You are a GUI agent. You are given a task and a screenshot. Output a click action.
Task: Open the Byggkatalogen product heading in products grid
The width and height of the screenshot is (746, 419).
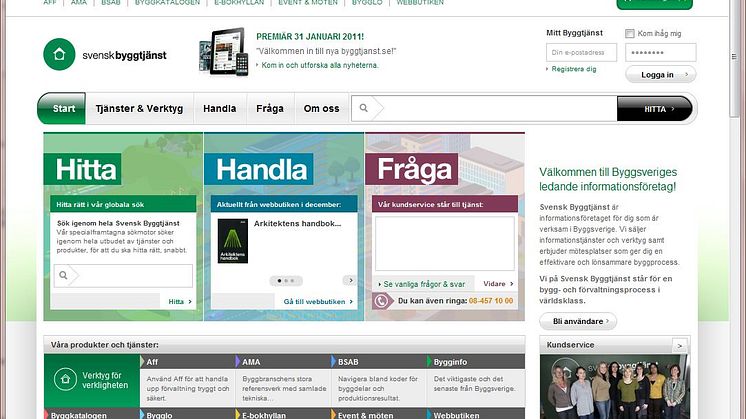click(x=79, y=415)
